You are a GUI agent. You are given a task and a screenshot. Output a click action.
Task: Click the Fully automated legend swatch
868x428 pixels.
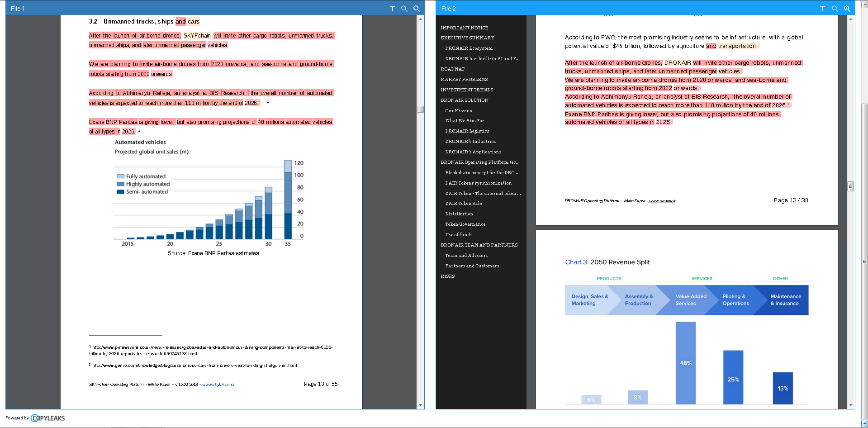120,176
